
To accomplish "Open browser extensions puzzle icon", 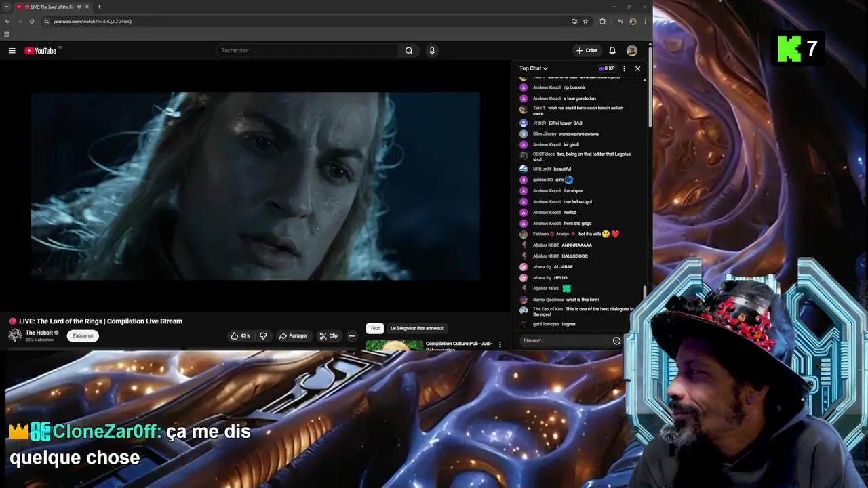I will pyautogui.click(x=602, y=21).
